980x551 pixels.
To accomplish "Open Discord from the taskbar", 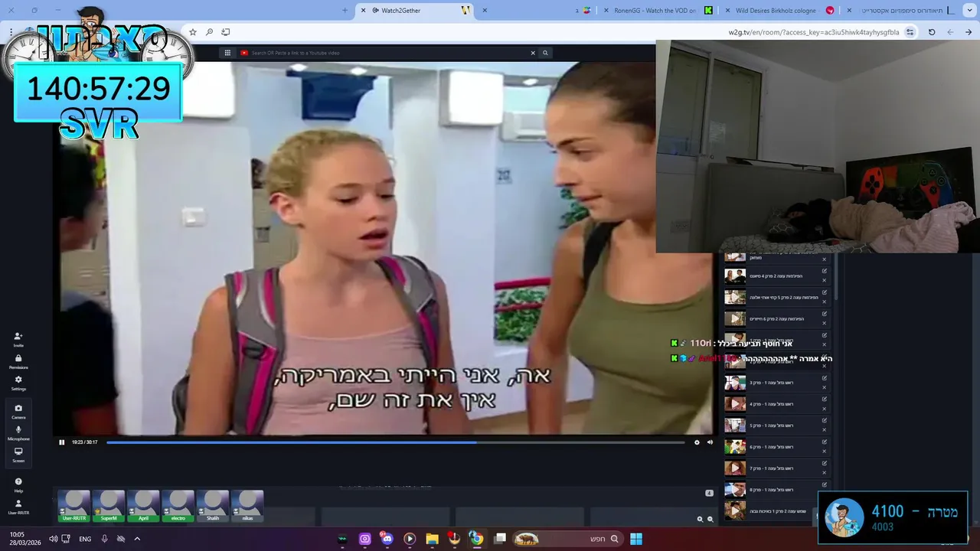I will coord(387,539).
